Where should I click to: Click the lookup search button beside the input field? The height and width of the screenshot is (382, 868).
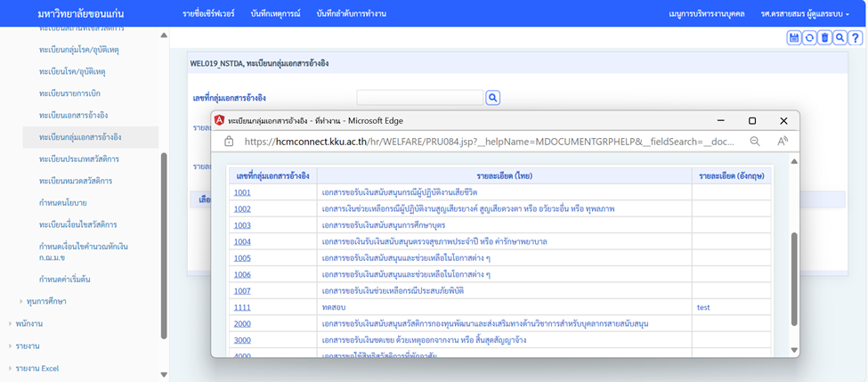[493, 98]
